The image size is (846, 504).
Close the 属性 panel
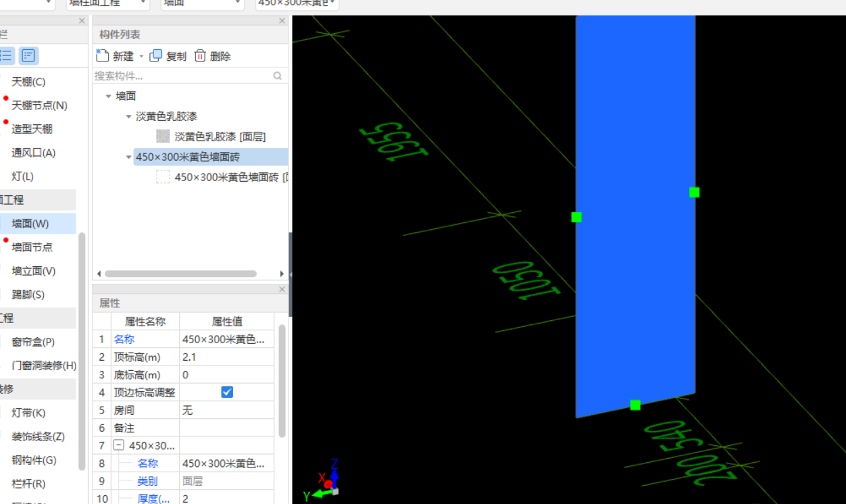tap(282, 289)
